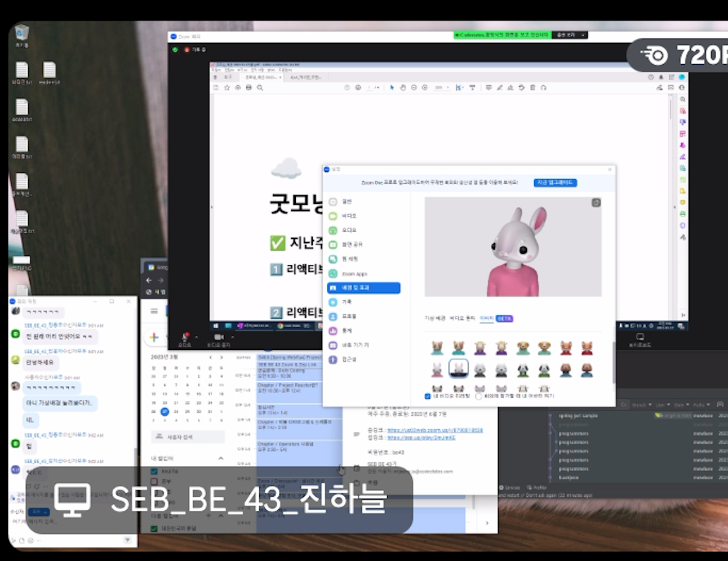
Task: Click rotate icon on avatar preview corner
Action: coord(596,203)
